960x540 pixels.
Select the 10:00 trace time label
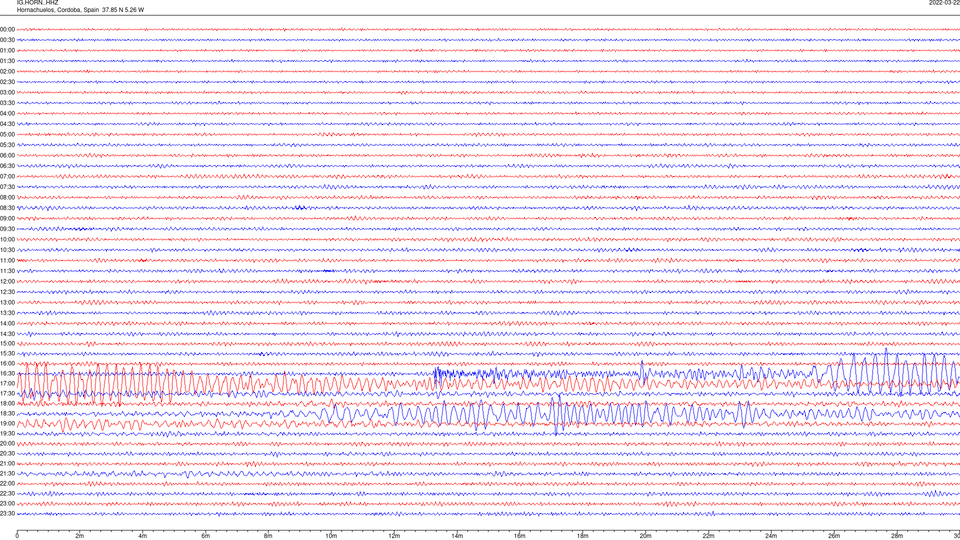(7, 239)
